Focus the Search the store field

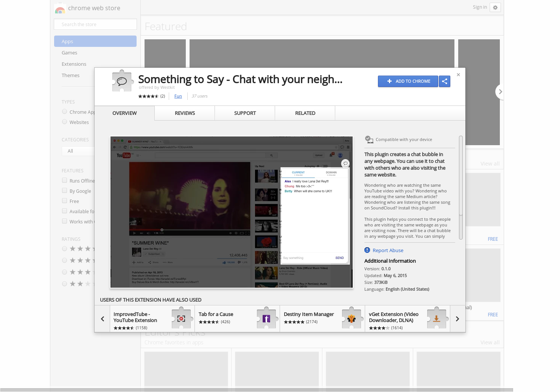click(95, 24)
